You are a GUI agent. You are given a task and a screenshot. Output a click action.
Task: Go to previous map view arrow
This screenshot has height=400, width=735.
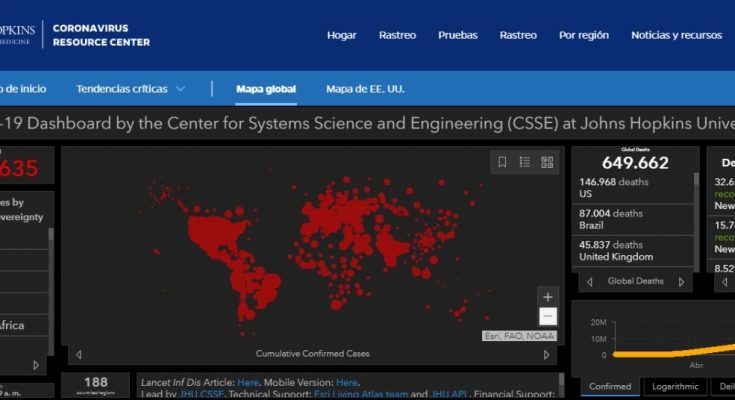[x=79, y=355]
